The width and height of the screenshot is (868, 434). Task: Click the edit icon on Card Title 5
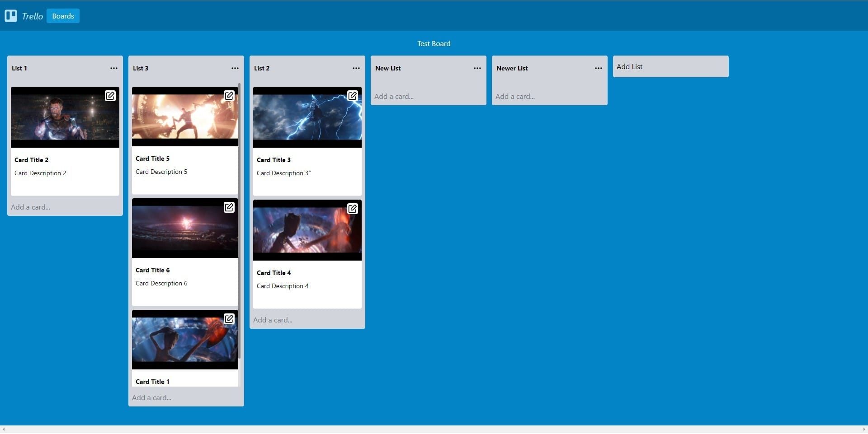click(x=230, y=96)
